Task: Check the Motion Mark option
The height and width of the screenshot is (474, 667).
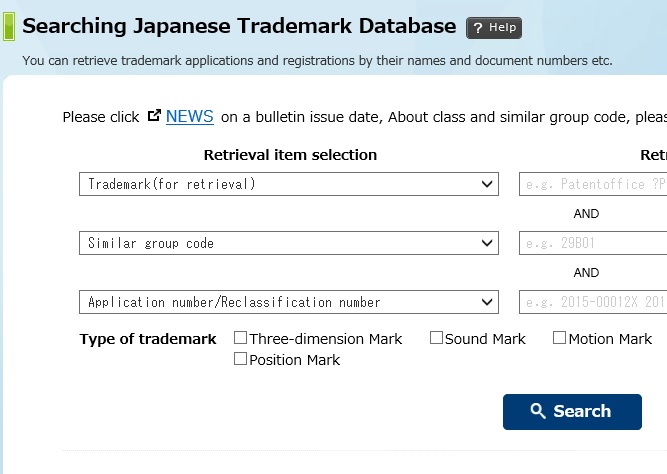Action: [559, 338]
